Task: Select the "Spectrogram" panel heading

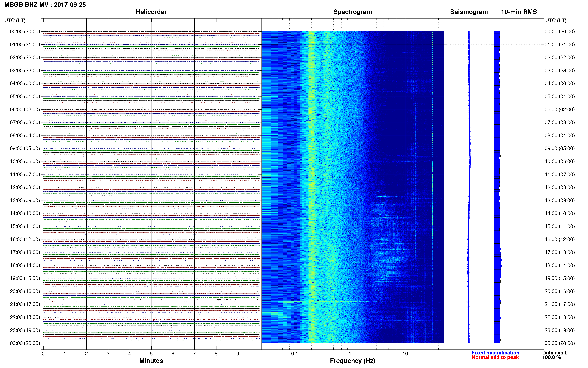Action: click(352, 12)
